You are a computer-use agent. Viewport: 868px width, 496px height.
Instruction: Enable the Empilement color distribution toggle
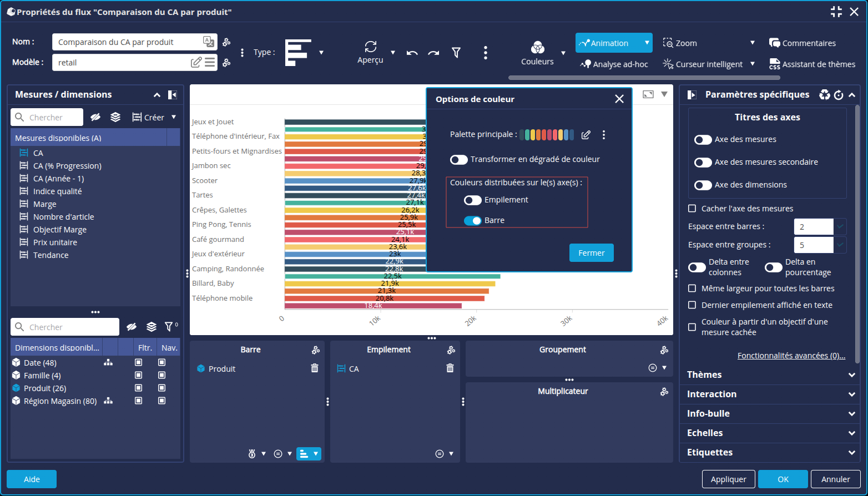[473, 200]
